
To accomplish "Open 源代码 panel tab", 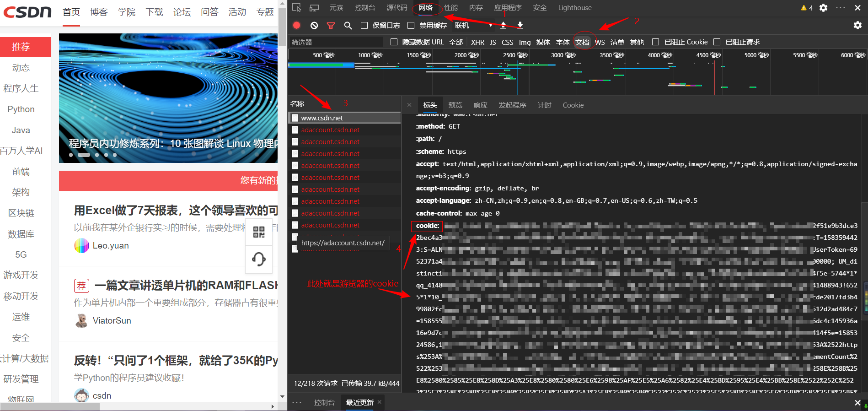I will [397, 8].
